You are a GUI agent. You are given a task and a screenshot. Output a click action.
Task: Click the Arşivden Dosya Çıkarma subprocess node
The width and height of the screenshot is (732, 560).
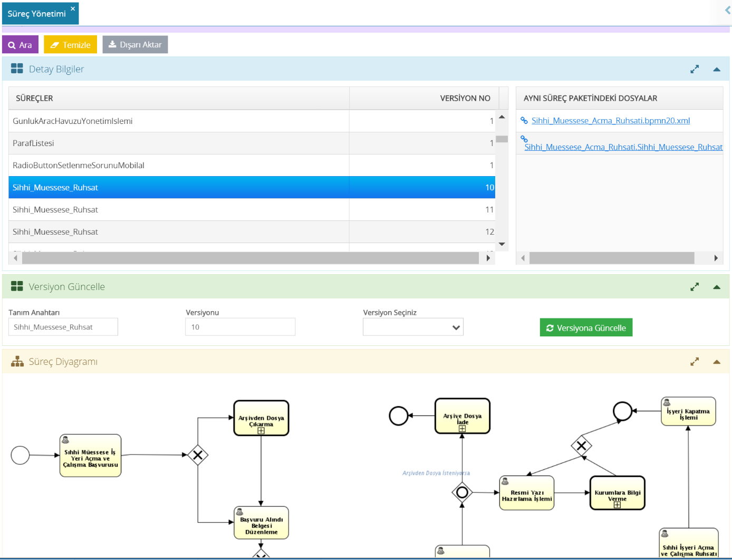[261, 418]
